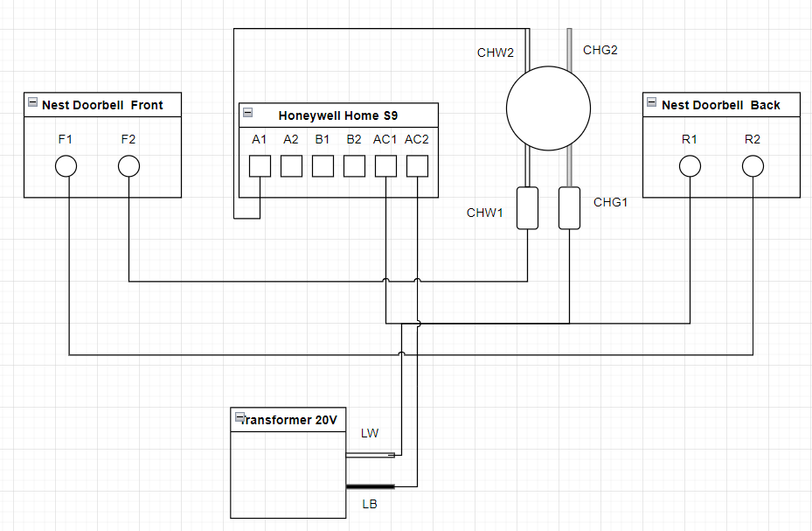Click the B2 terminal square
This screenshot has width=812, height=531.
pos(354,166)
